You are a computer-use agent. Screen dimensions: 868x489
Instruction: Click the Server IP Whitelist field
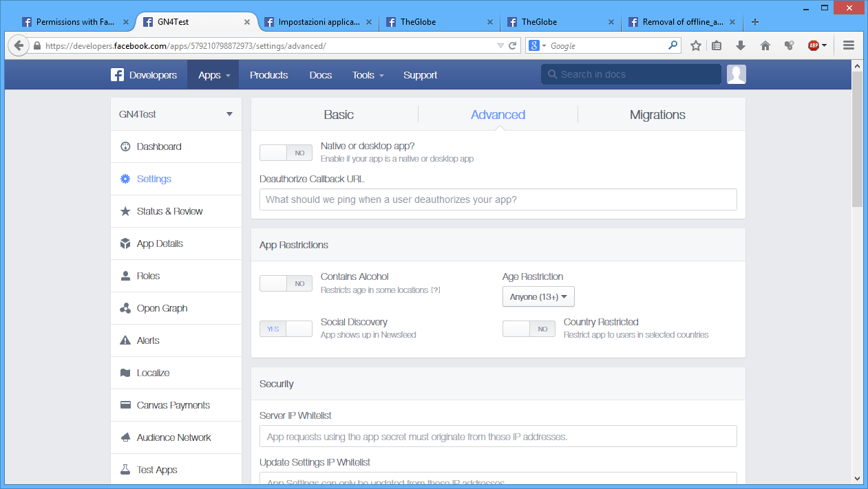(498, 436)
